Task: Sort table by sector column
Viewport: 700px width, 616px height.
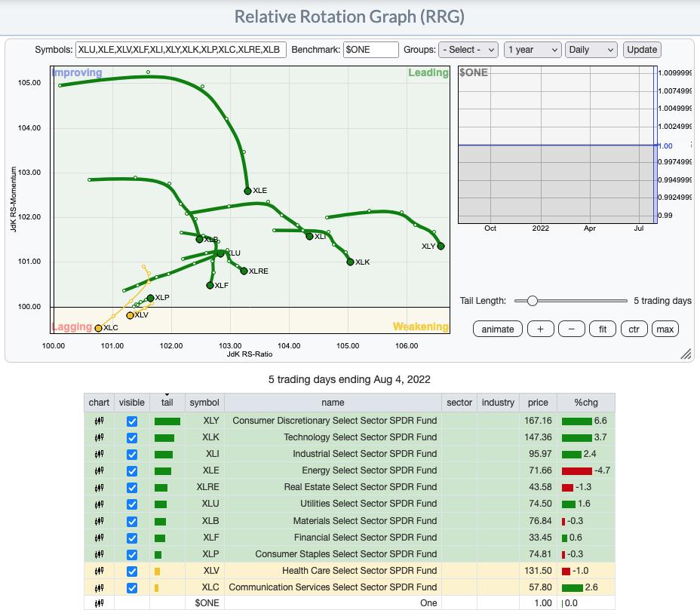Action: (x=459, y=402)
